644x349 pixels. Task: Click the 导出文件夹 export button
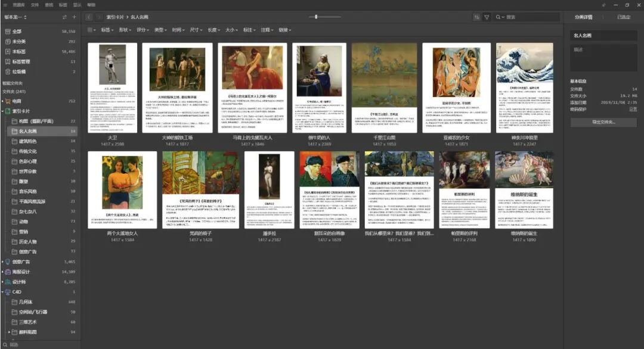coord(603,122)
